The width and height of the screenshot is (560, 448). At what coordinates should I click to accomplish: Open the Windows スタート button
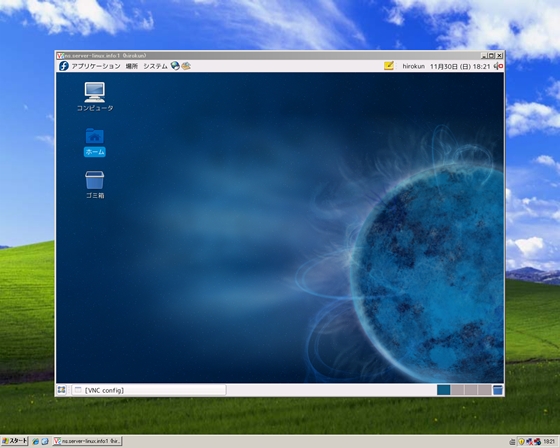point(14,441)
